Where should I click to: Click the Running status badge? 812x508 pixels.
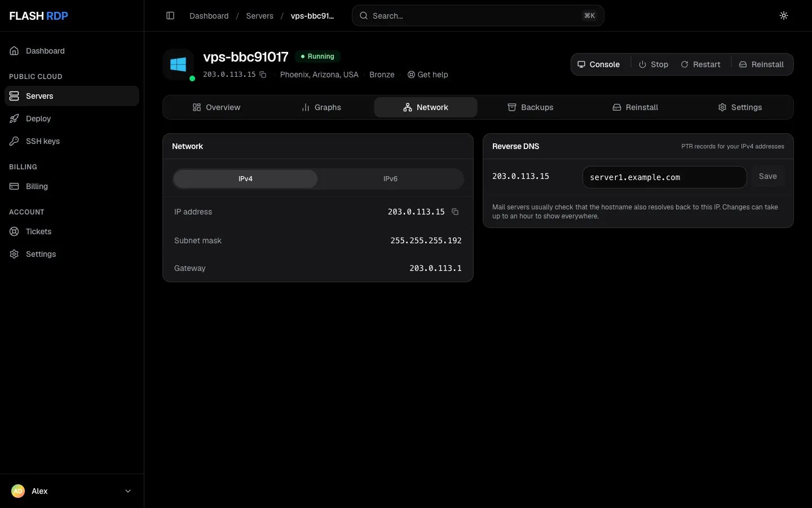point(317,56)
